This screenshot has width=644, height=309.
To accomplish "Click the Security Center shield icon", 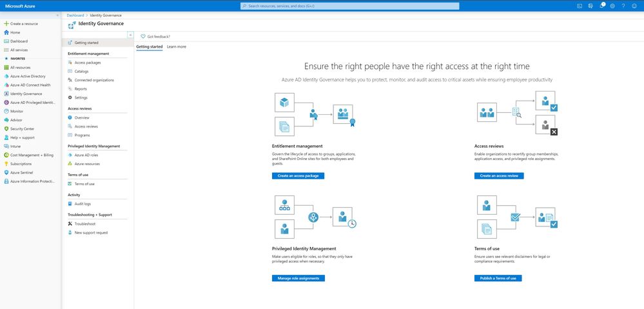I will [6, 128].
